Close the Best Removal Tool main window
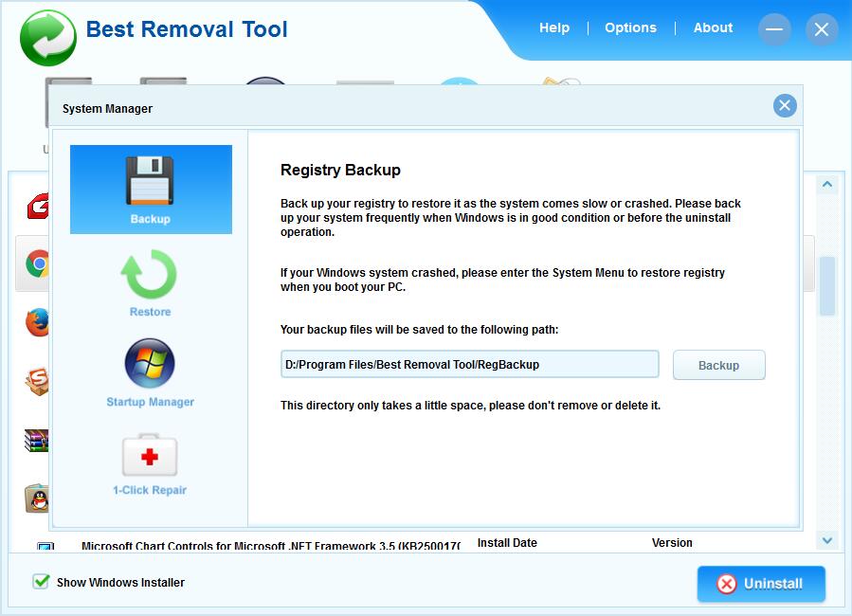 click(822, 29)
